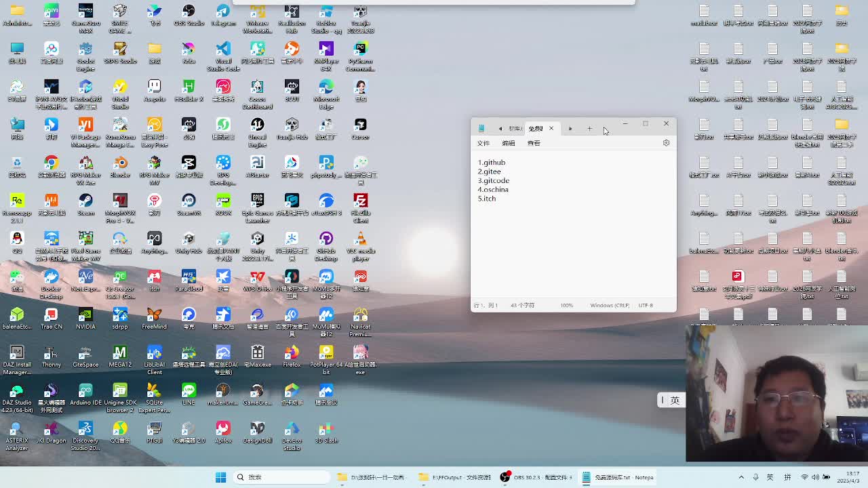Open the Windows Start button
This screenshot has width=868, height=488.
[x=220, y=477]
